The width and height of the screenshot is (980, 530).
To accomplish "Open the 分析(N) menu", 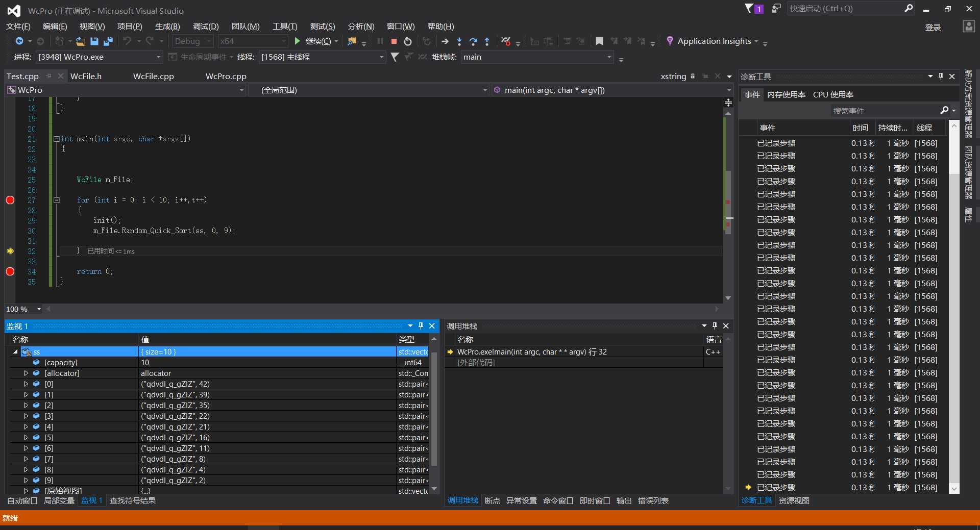I will tap(361, 27).
